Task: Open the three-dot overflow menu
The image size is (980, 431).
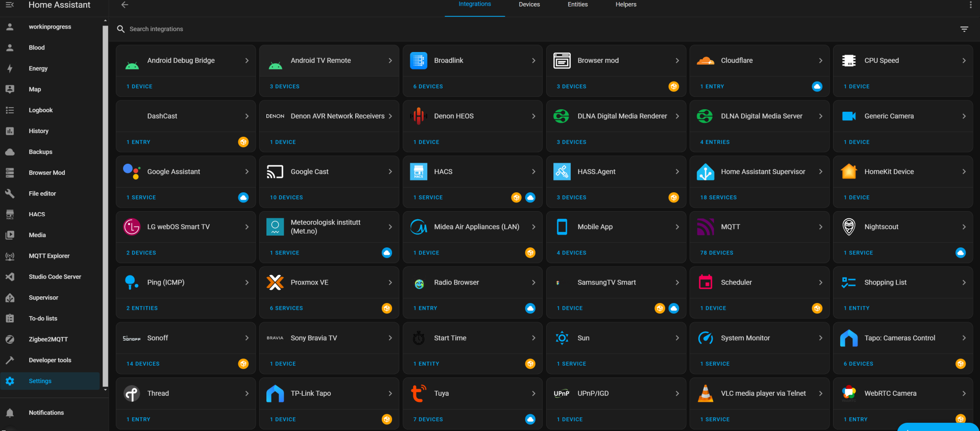Action: tap(970, 5)
